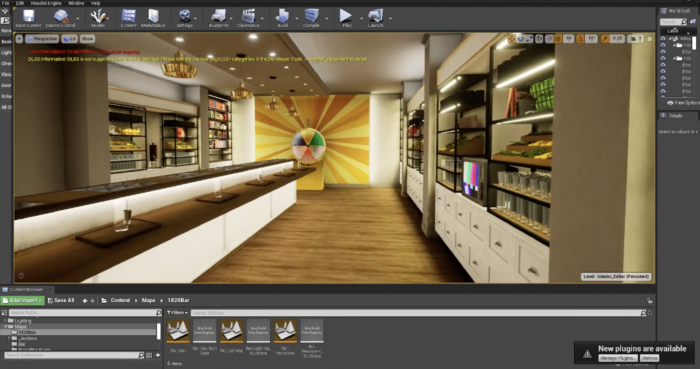Collapse the Maps folder in tree

[x=5, y=327]
